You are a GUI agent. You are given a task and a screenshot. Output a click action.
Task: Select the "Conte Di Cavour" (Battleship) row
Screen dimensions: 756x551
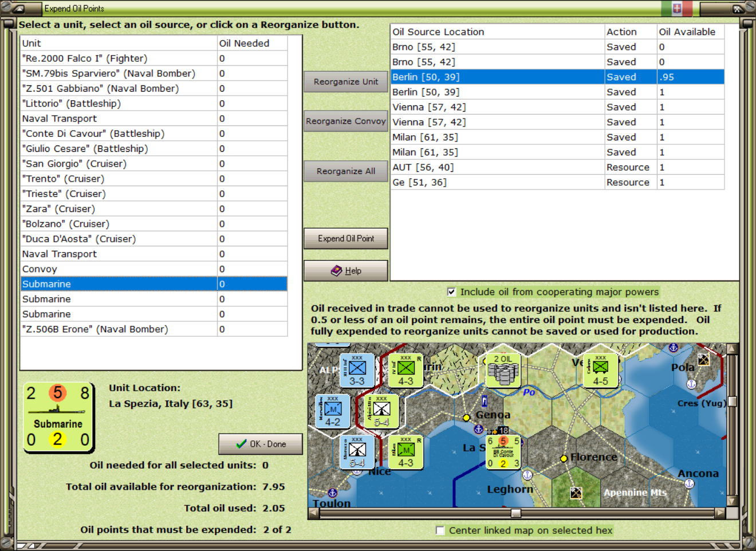(x=153, y=133)
